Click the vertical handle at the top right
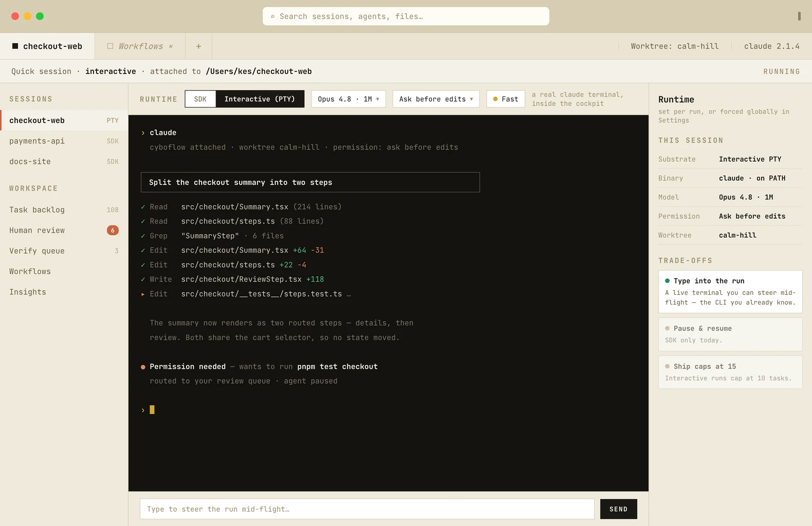The height and width of the screenshot is (526, 812). click(799, 16)
